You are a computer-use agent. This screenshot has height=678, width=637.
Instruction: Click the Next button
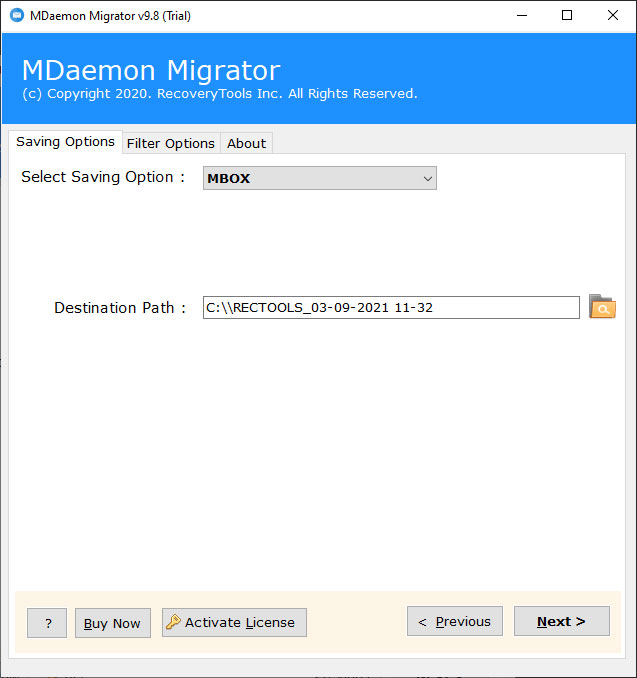tap(561, 621)
